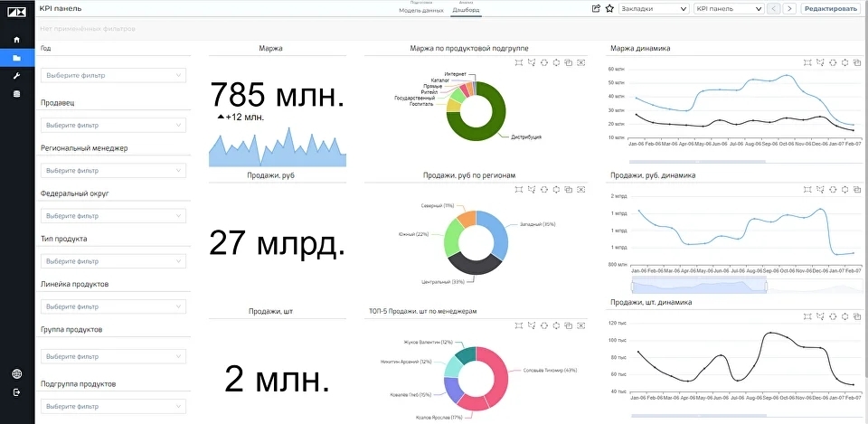Expand the Продавец filter dropdown

pos(114,125)
